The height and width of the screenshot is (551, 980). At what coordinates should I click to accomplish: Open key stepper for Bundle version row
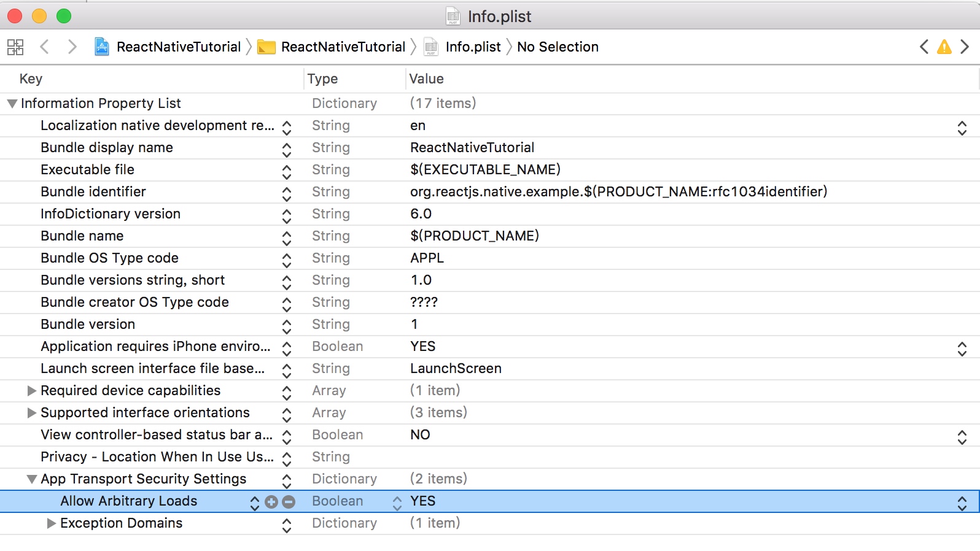pos(287,326)
